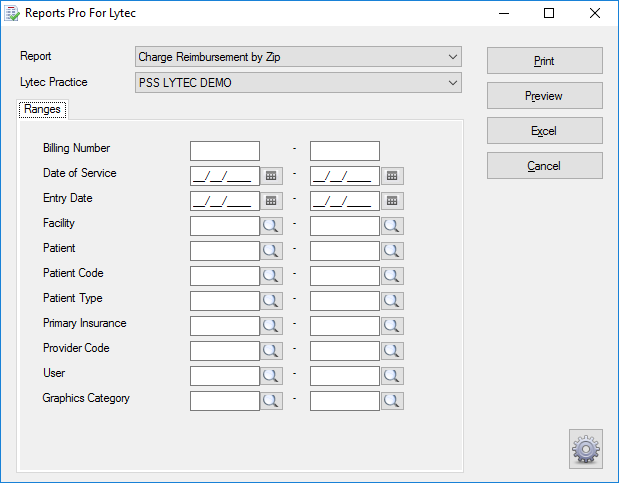Image resolution: width=619 pixels, height=483 pixels.
Task: Click the Cancel button
Action: [545, 166]
